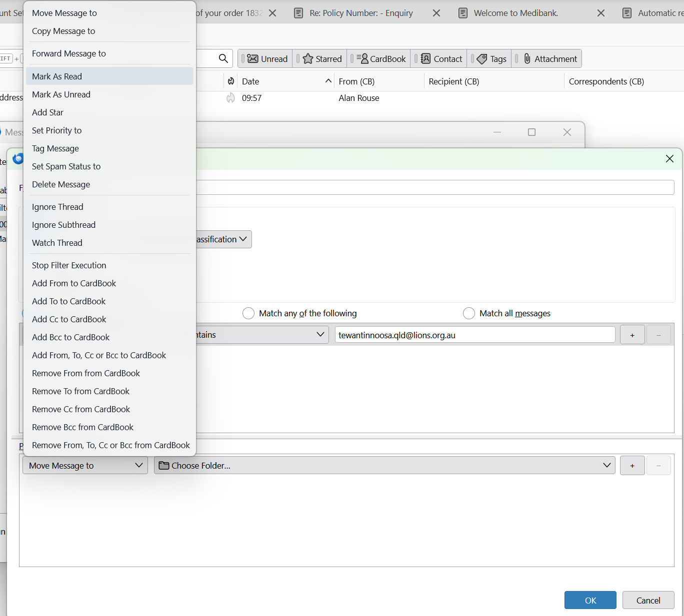The height and width of the screenshot is (616, 684).
Task: Switch to Re: Policy Number Enquiry tab
Action: (361, 13)
